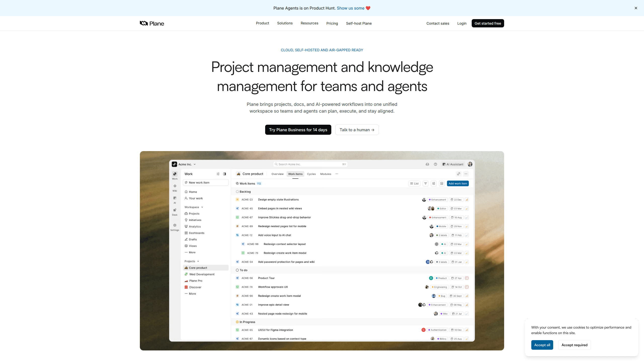This screenshot has width=644, height=362.
Task: Switch to the Cycles tab
Action: click(x=311, y=174)
